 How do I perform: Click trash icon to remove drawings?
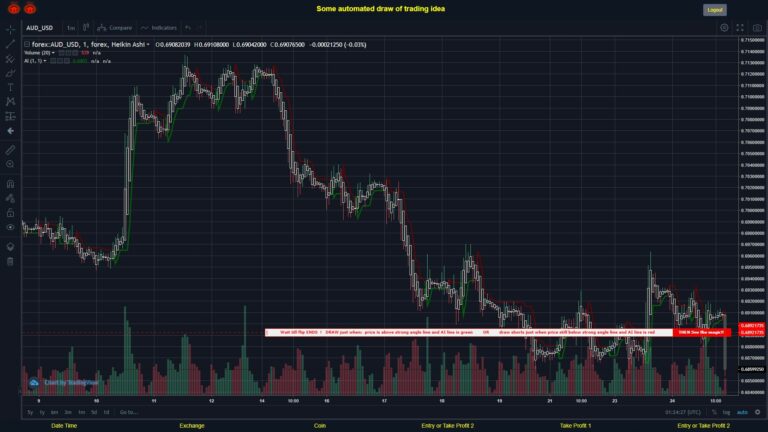click(10, 262)
